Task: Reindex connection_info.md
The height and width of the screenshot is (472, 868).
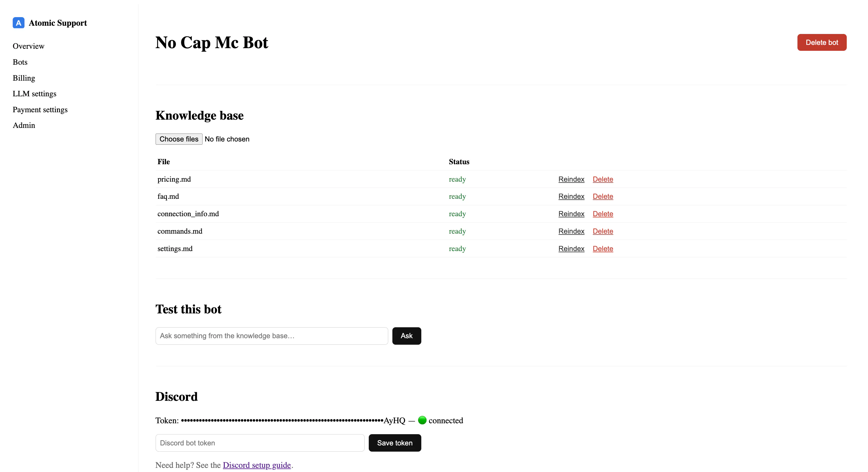Action: tap(571, 214)
